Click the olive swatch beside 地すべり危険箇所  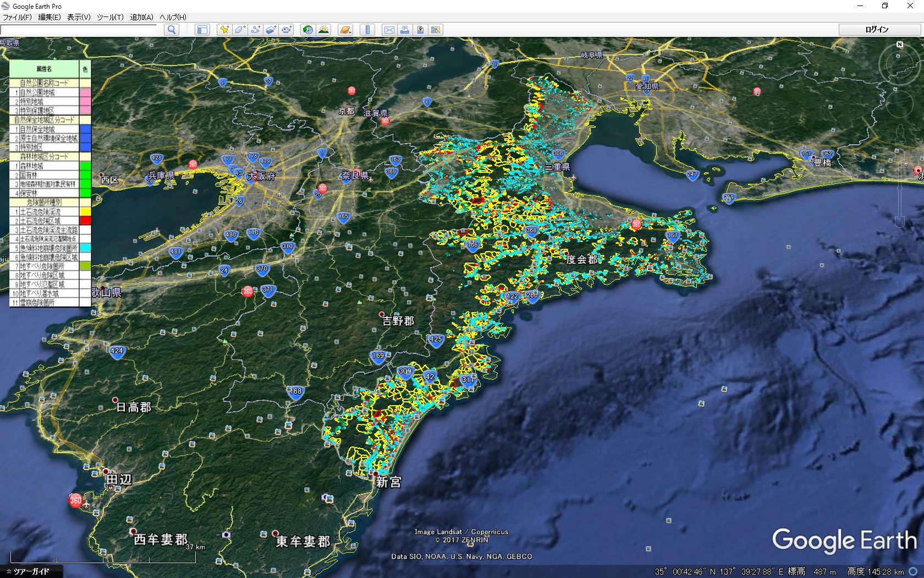coord(85,266)
